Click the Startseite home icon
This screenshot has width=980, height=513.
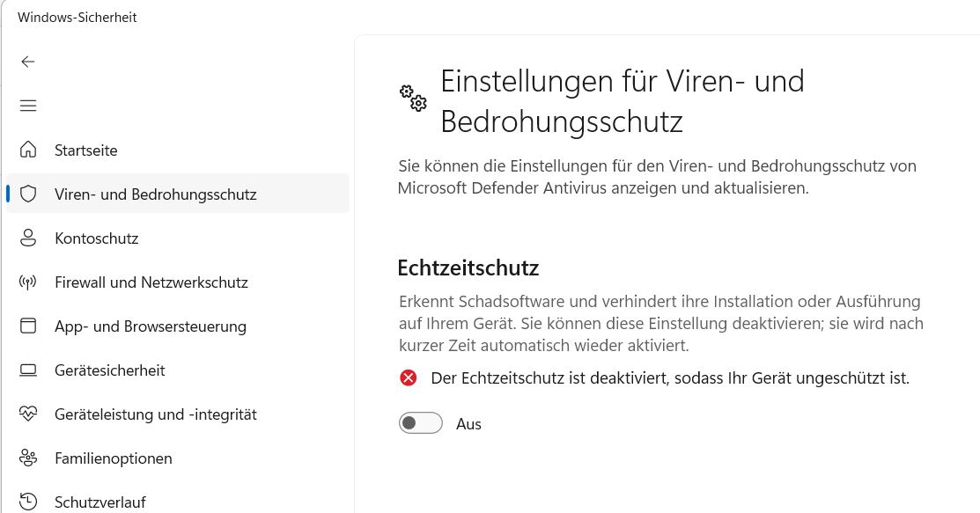pyautogui.click(x=28, y=150)
